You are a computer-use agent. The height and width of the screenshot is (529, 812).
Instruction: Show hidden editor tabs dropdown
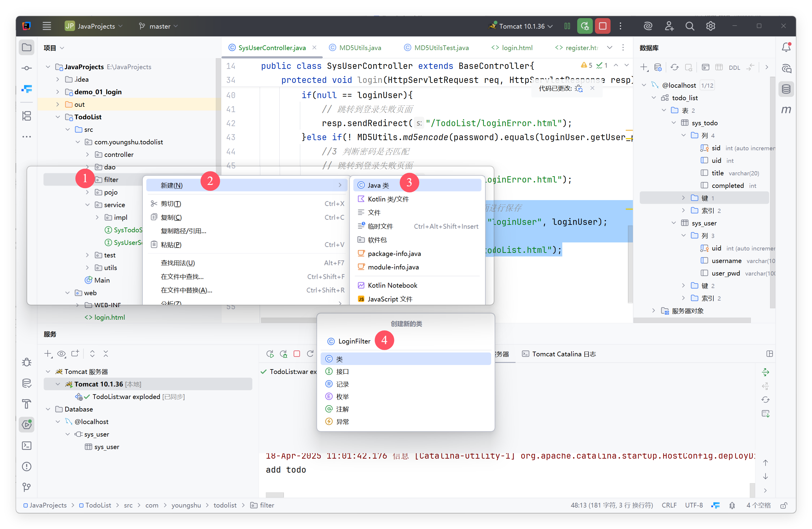point(609,47)
